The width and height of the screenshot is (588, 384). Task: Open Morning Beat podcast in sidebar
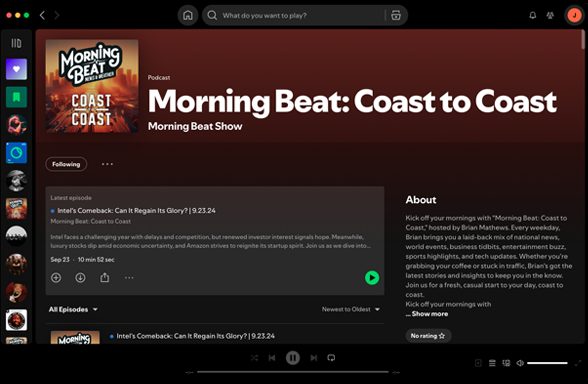[16, 208]
